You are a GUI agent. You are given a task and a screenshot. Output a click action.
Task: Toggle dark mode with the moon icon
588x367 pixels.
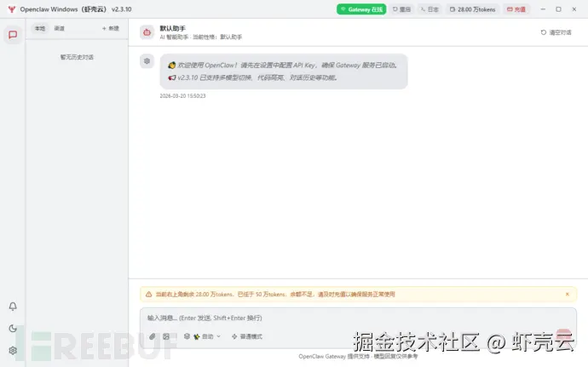pyautogui.click(x=13, y=329)
